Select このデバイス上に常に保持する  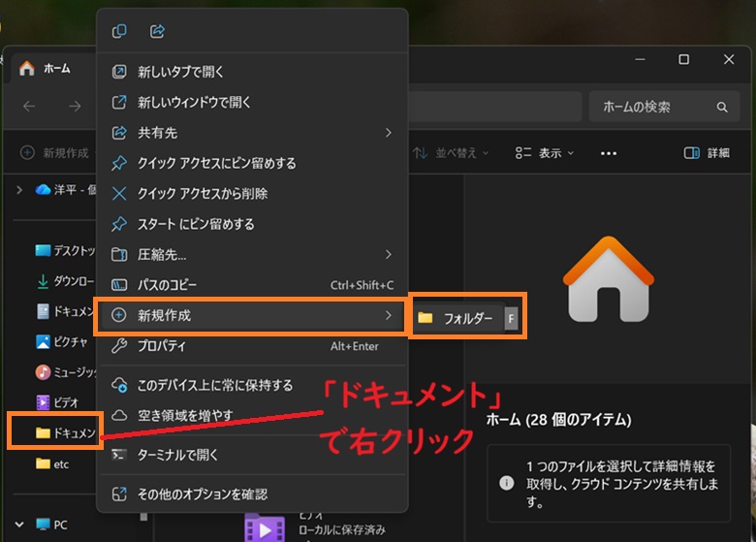[252, 385]
